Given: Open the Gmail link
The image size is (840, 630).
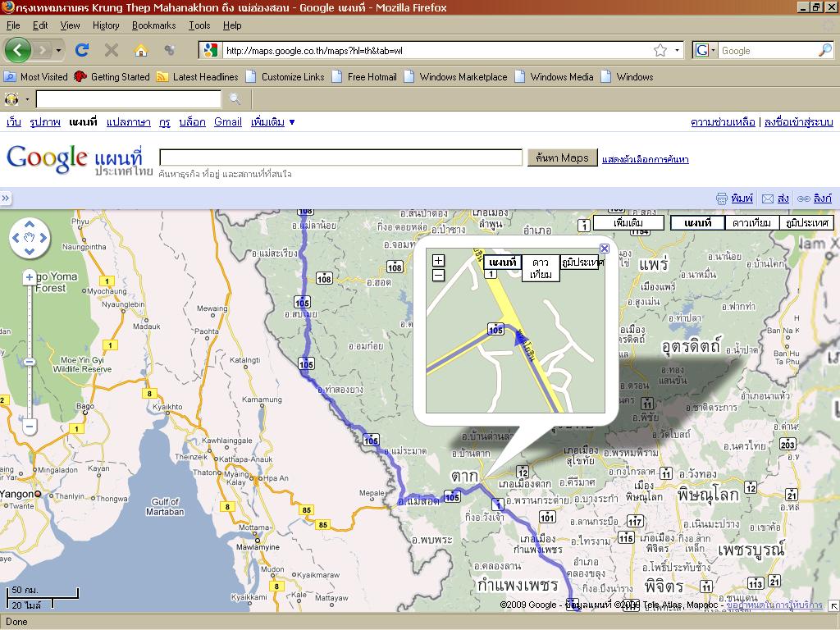Looking at the screenshot, I should 228,121.
